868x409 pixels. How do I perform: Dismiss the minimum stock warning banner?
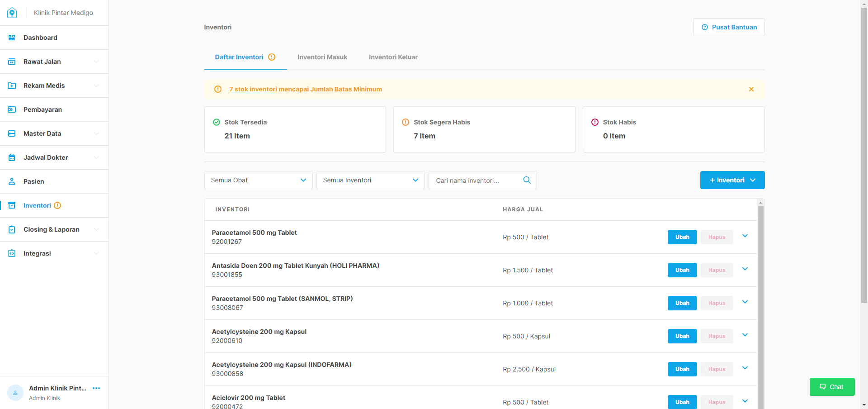(751, 89)
